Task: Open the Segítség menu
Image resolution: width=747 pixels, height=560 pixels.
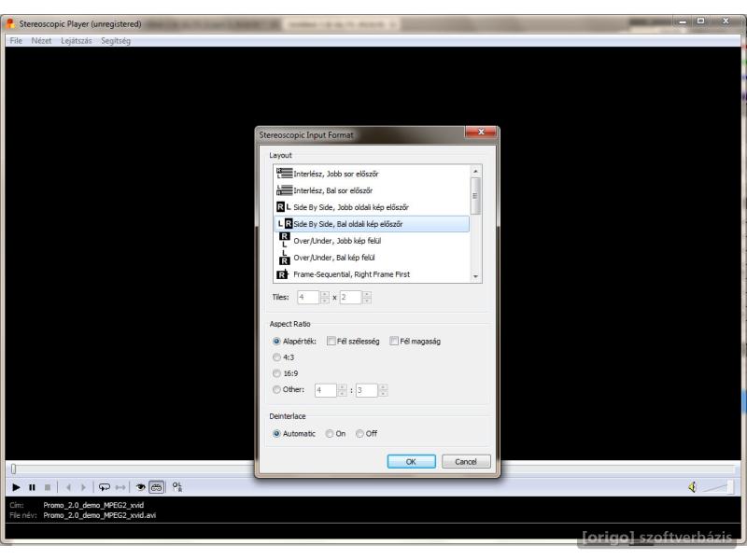Action: point(116,41)
